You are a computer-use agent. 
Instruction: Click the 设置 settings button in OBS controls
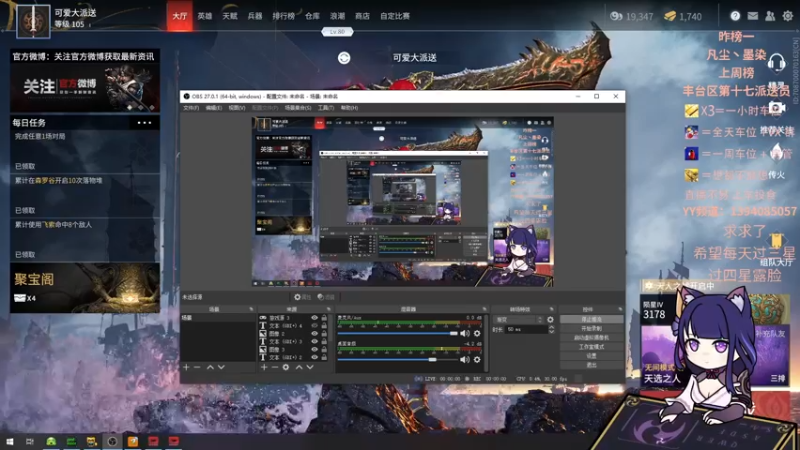tap(591, 356)
